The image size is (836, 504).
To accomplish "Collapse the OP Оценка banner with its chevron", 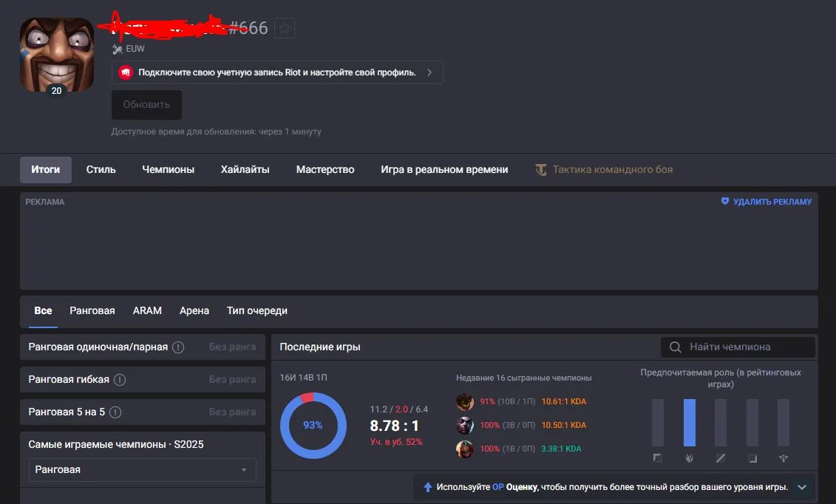I will (x=802, y=487).
